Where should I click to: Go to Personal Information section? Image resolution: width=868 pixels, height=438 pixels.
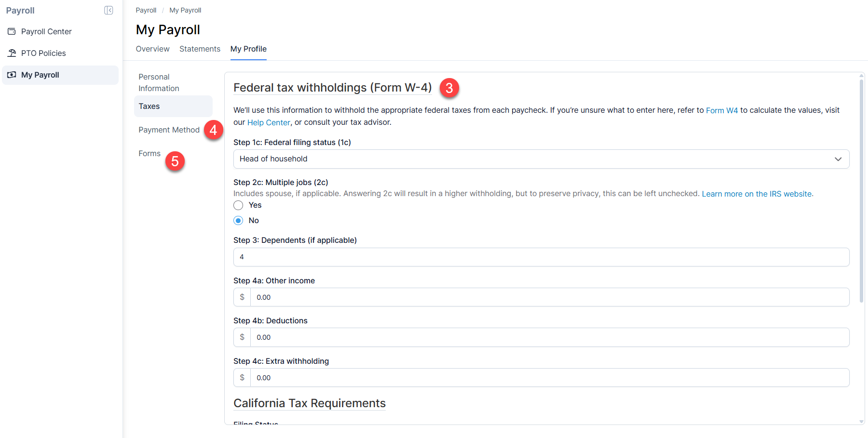click(x=159, y=82)
